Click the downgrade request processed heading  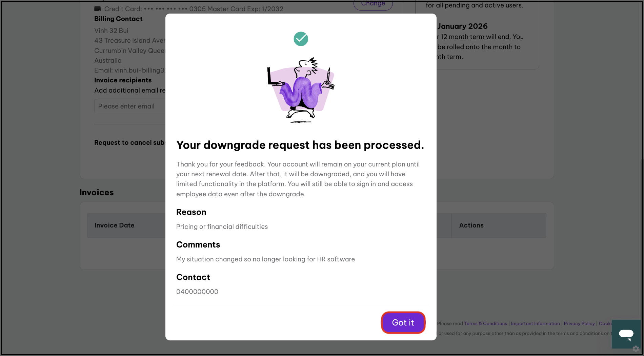(300, 145)
